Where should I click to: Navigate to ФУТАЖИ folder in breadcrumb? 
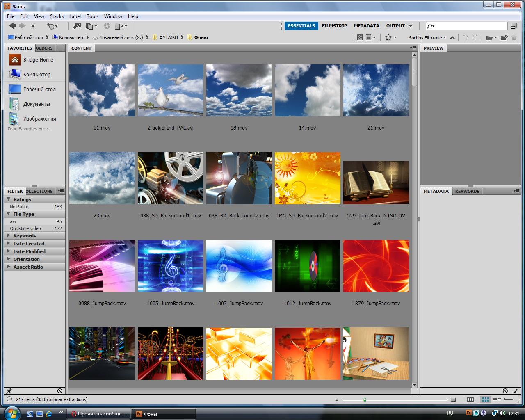[x=168, y=37]
